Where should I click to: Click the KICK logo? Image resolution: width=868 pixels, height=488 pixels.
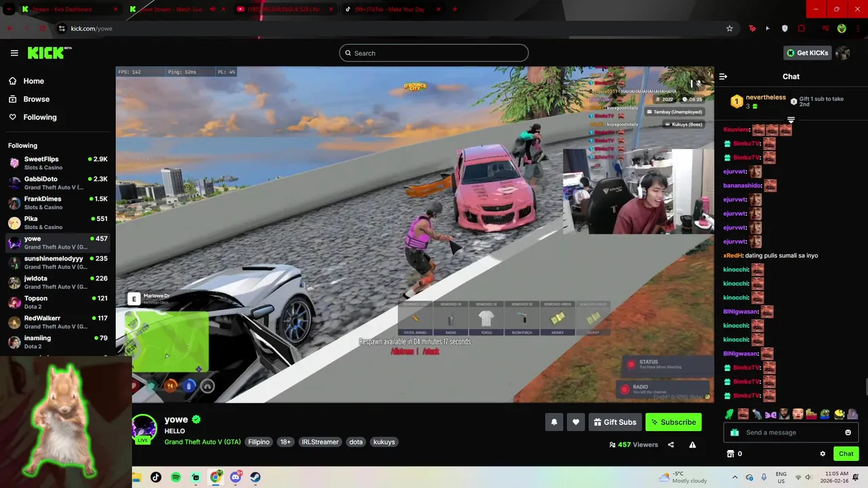click(49, 53)
